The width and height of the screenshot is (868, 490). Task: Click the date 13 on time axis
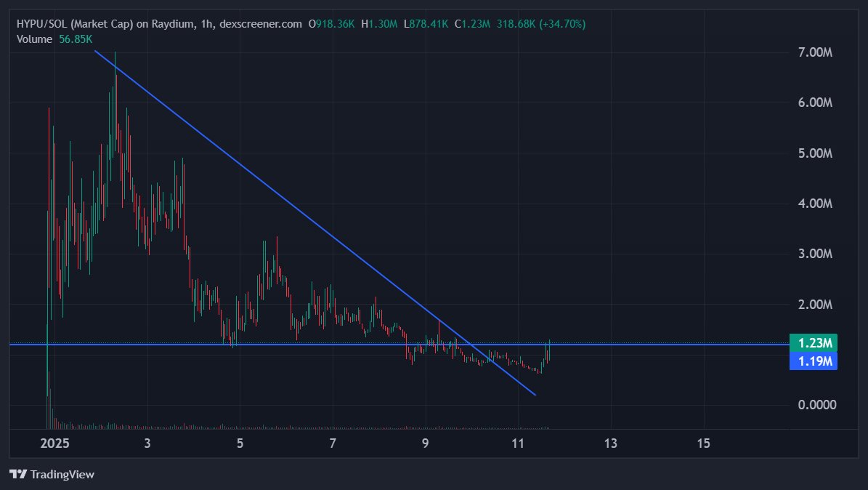610,443
